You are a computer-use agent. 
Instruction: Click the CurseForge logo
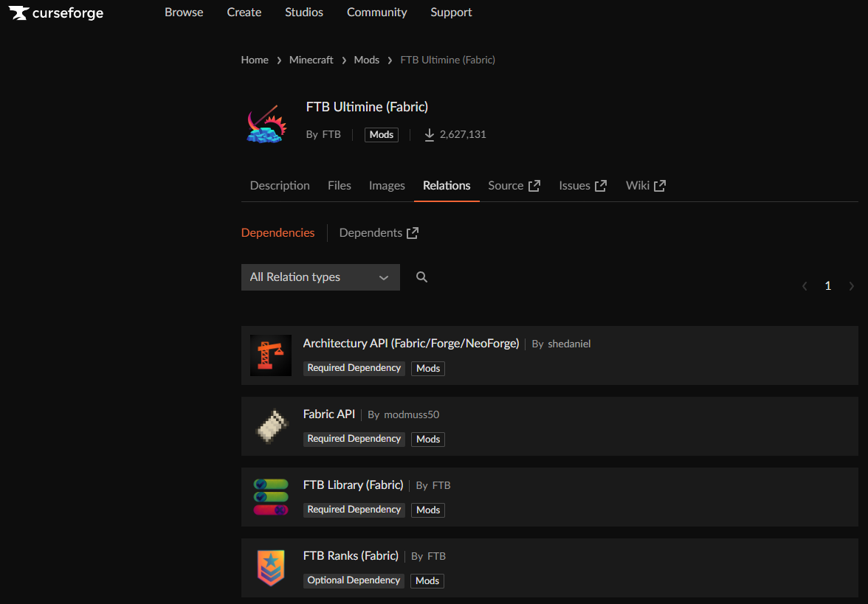click(x=56, y=13)
